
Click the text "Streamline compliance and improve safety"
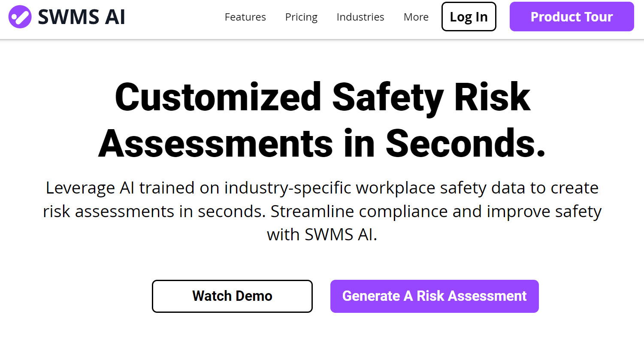pos(436,212)
